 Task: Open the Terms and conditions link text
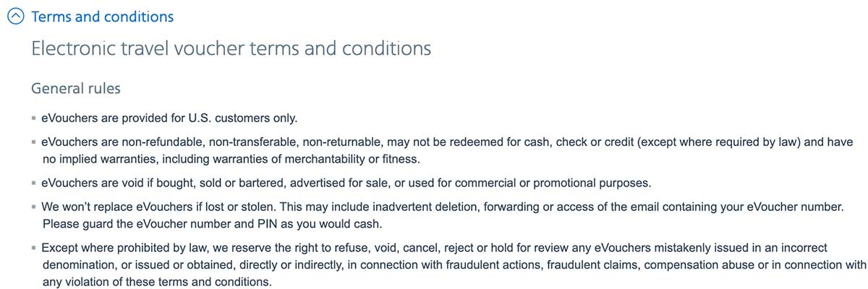(x=103, y=17)
